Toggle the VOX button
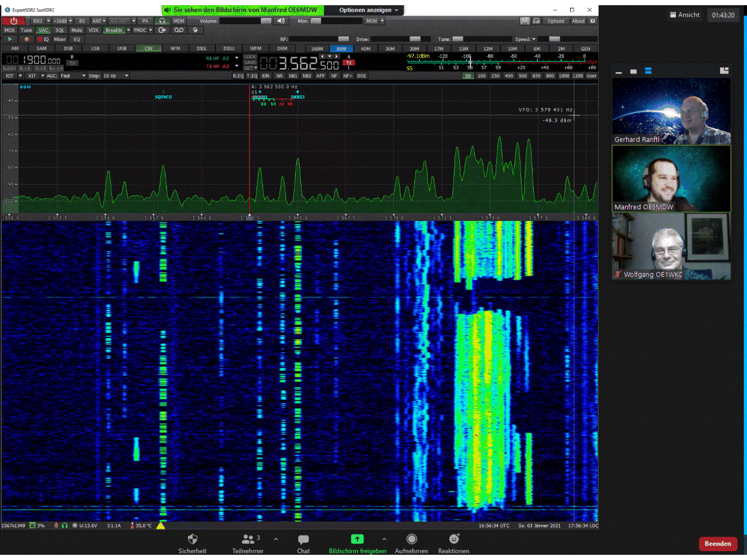The image size is (747, 560). [x=93, y=30]
